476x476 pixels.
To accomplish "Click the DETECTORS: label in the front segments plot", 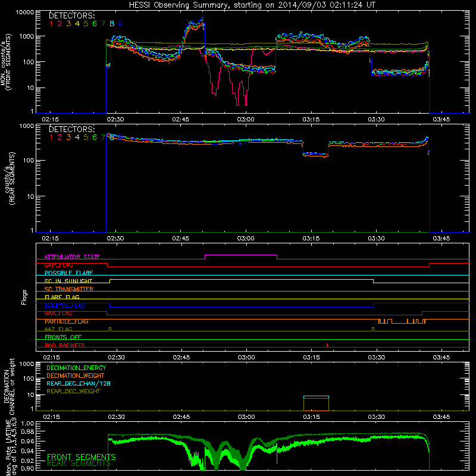I will tap(72, 15).
